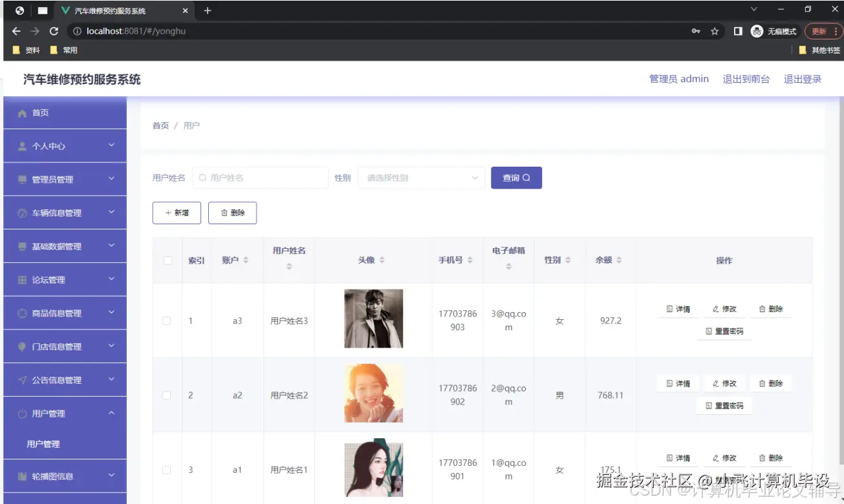Click the person icon beside 个人中心
The width and height of the screenshot is (844, 504).
tap(22, 147)
